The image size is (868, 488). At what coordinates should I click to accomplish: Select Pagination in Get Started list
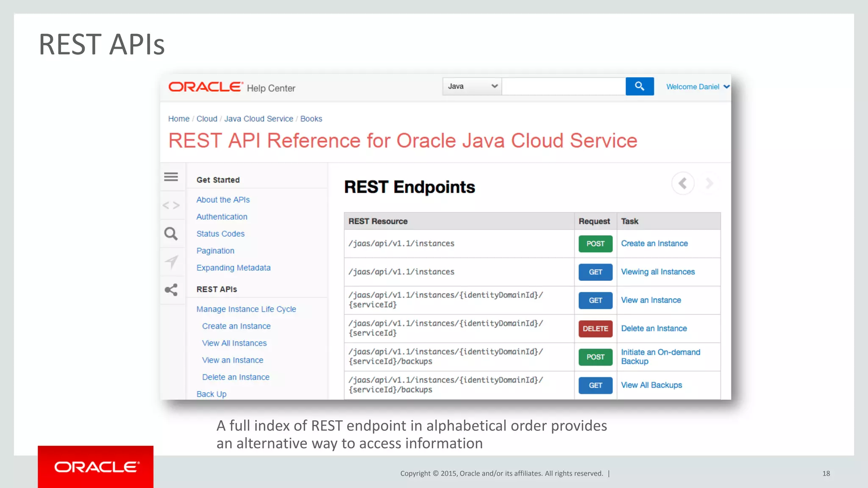tap(215, 251)
